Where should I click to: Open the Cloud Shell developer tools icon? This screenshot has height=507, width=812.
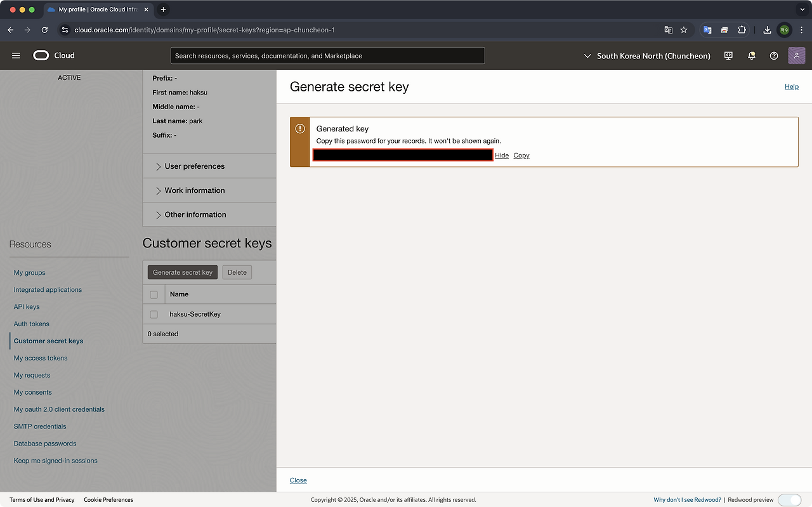point(728,56)
